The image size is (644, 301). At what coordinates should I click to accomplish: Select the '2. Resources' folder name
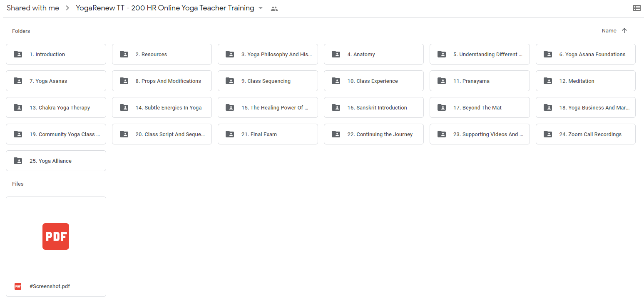coord(151,55)
